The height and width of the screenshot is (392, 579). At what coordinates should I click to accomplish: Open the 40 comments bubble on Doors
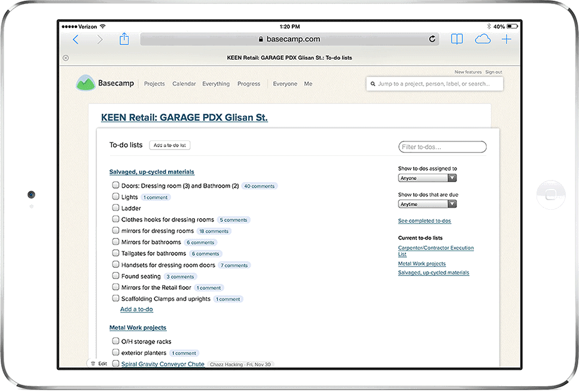click(x=260, y=186)
